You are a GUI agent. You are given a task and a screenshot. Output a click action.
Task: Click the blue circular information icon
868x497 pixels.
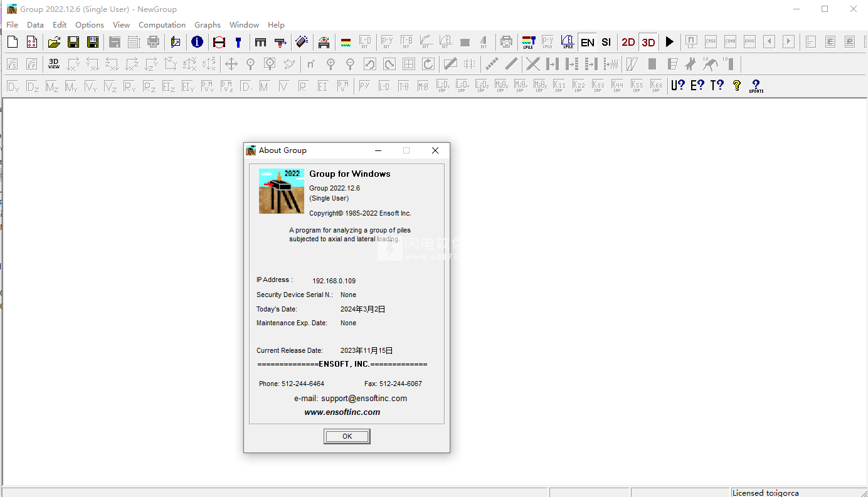[x=197, y=42]
